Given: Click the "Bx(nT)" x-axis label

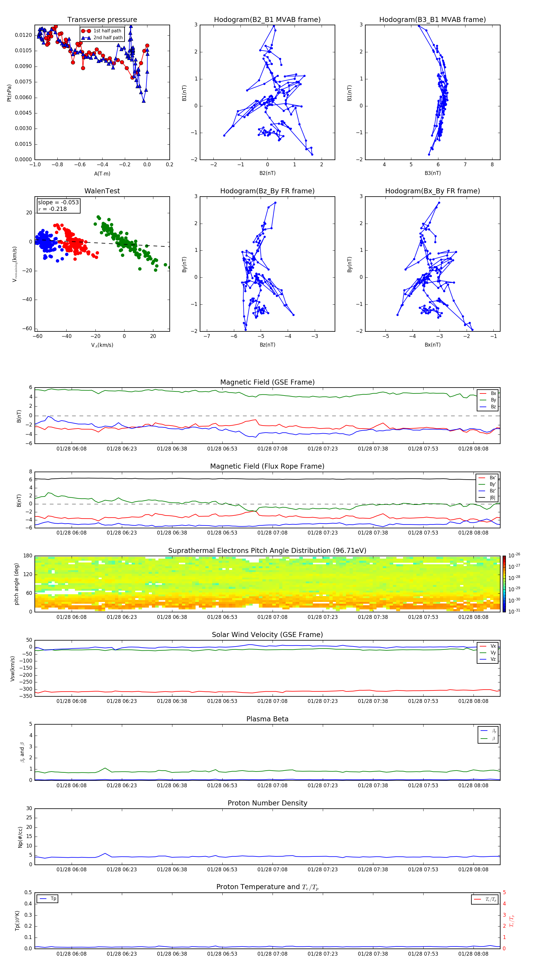Looking at the screenshot, I should [x=432, y=345].
